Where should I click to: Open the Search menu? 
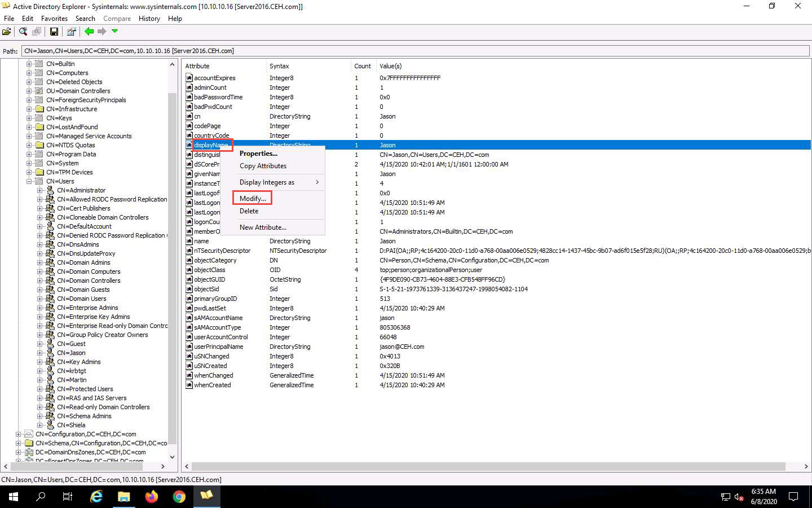[x=85, y=19]
